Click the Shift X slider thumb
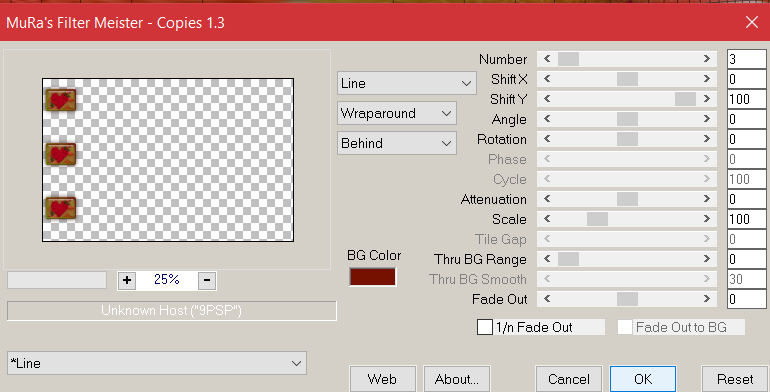Image resolution: width=770 pixels, height=392 pixels. 628,79
